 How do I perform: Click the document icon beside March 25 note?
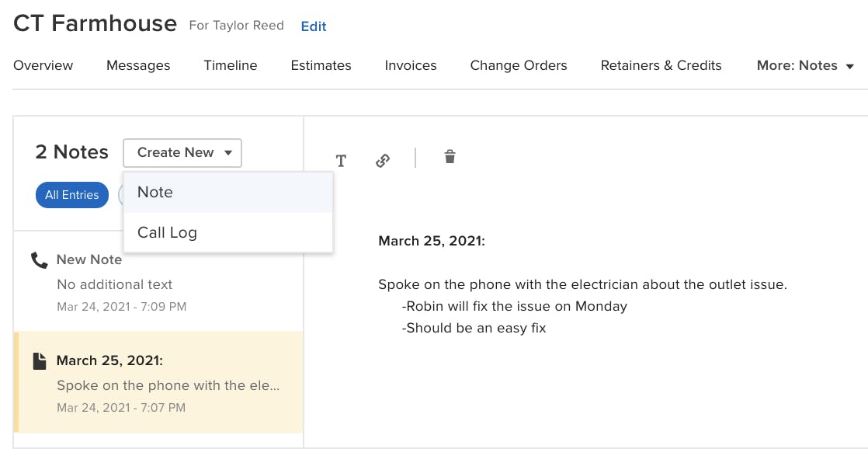(40, 361)
